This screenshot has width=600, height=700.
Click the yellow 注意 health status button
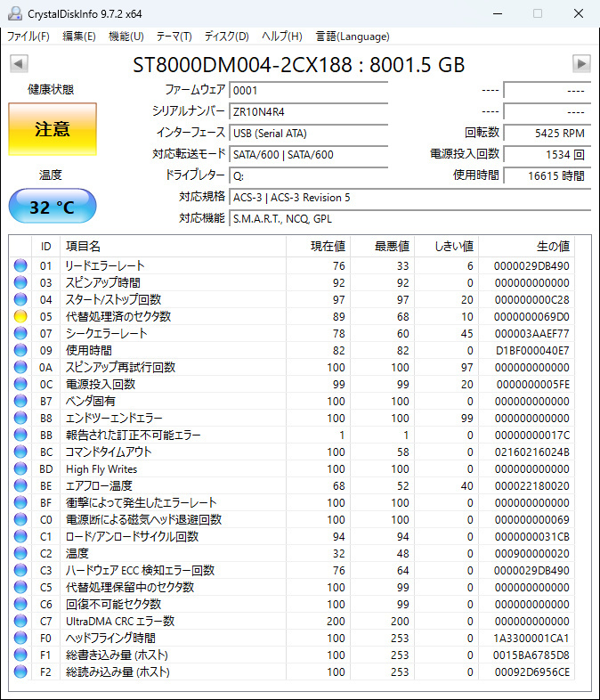point(53,129)
